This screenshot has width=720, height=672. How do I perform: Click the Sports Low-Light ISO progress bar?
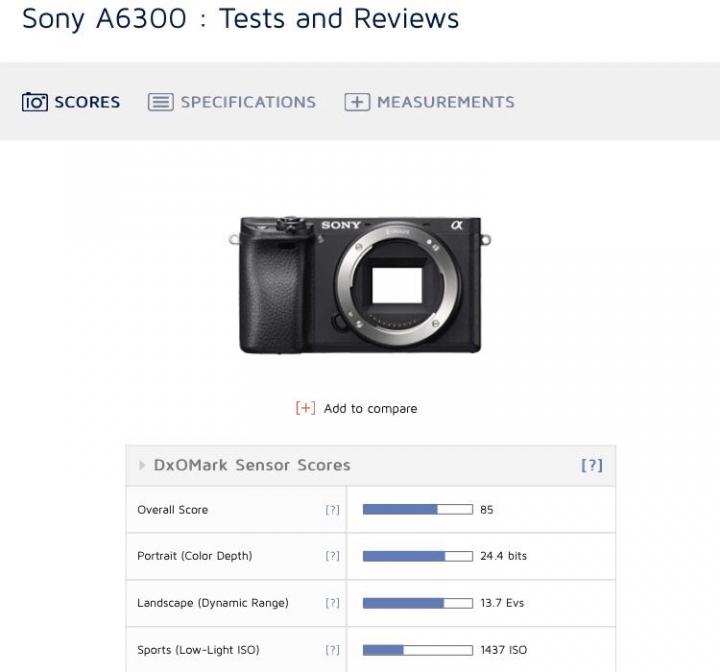(418, 650)
